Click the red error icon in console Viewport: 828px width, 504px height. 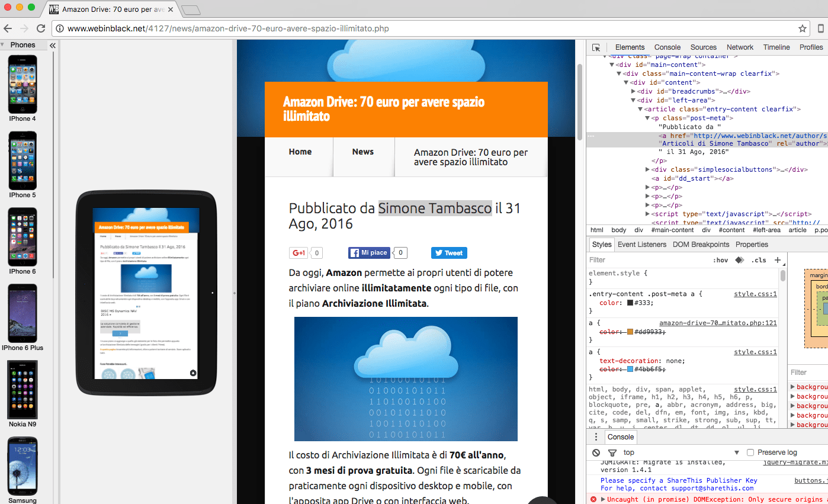(593, 499)
